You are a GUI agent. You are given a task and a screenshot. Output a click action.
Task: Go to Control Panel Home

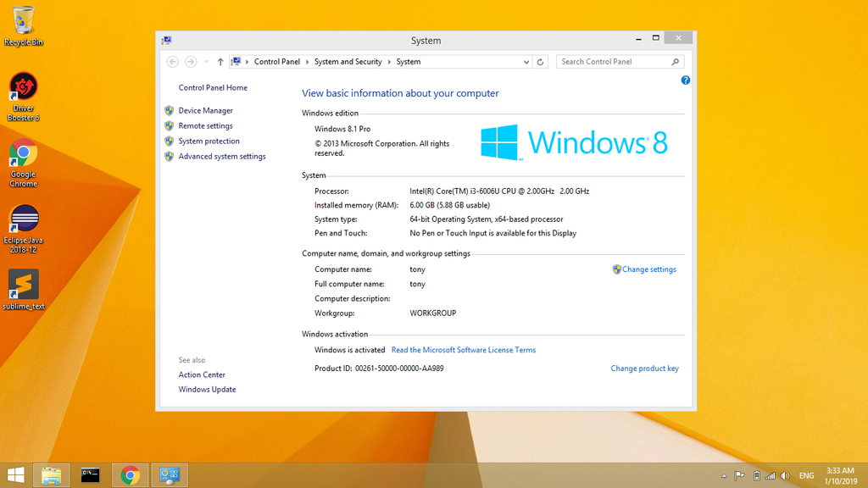pyautogui.click(x=213, y=87)
